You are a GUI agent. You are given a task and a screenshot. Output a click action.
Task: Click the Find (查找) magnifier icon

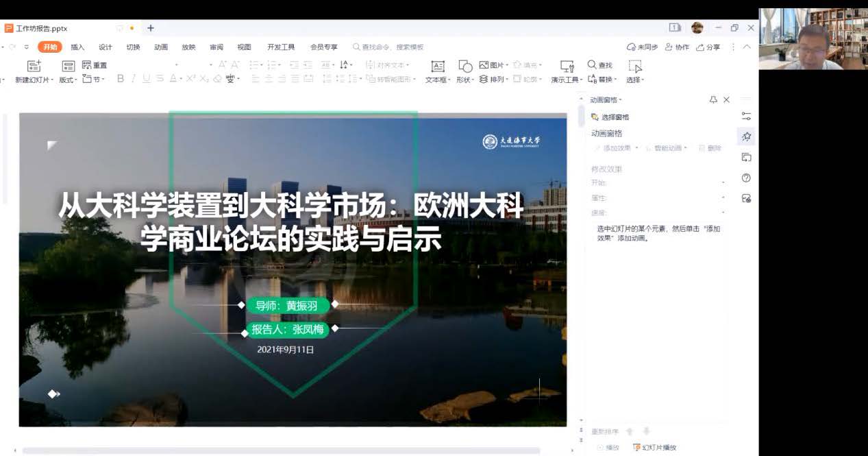click(x=593, y=65)
